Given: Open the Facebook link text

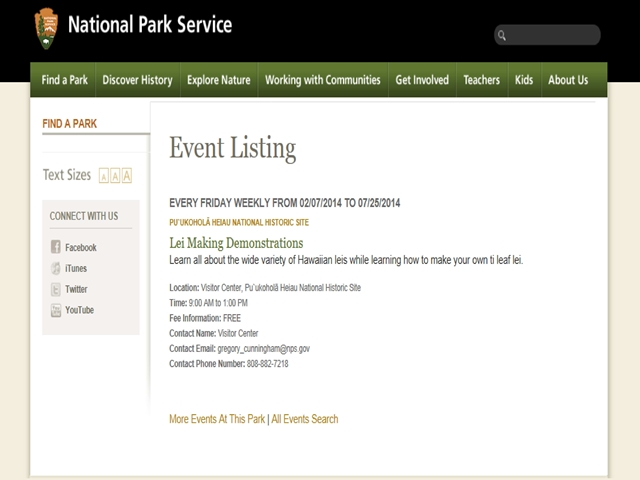Looking at the screenshot, I should tap(81, 247).
